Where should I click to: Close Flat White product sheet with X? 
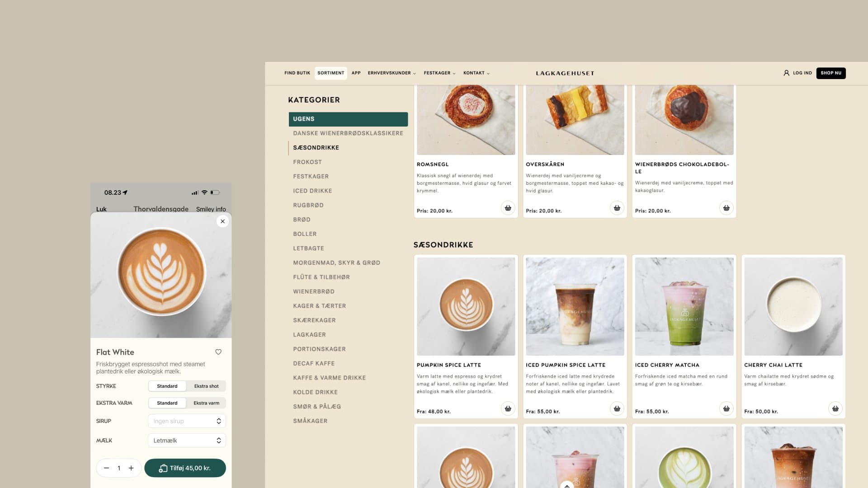(222, 221)
